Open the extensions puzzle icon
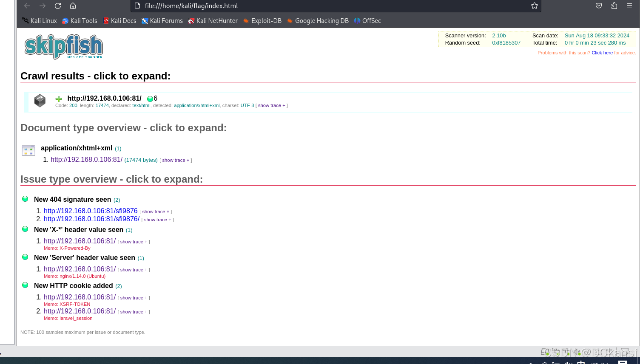This screenshot has height=364, width=640. point(614,6)
